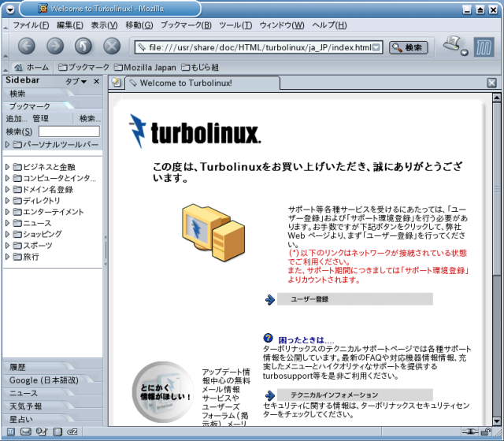Open the URL history dropdown arrow
The height and width of the screenshot is (441, 504).
click(x=376, y=47)
